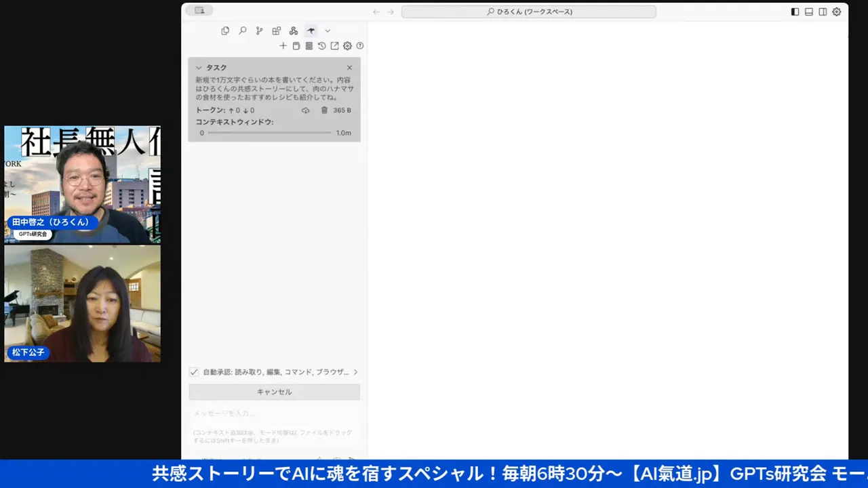Click the Explorer files icon
Image resolution: width=868 pixels, height=488 pixels.
[x=225, y=30]
